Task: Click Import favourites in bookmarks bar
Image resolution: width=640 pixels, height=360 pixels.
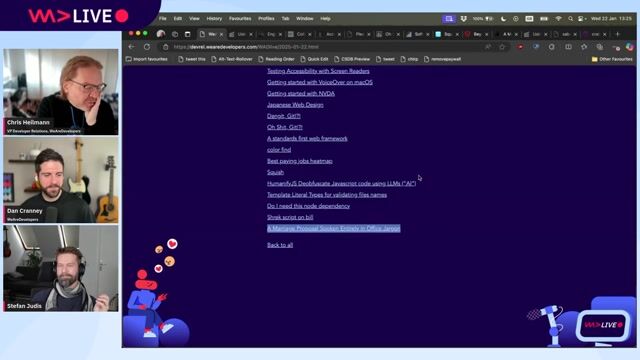Action: click(x=147, y=59)
